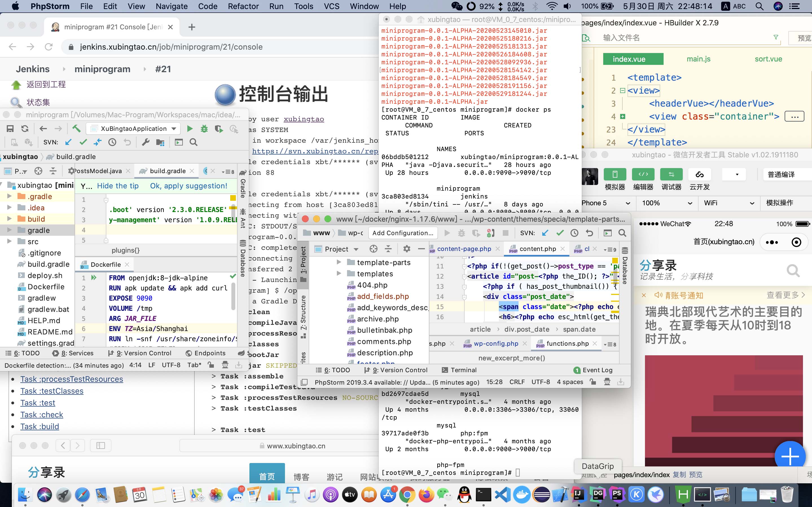Open the Phone 5 device dropdown

click(x=606, y=203)
